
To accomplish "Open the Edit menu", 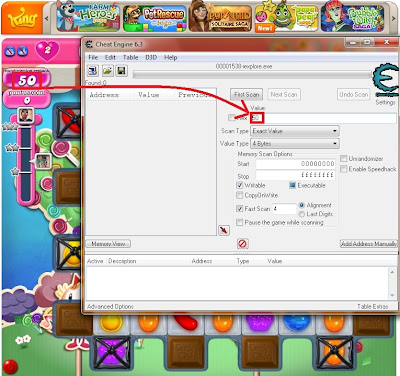I will [110, 57].
